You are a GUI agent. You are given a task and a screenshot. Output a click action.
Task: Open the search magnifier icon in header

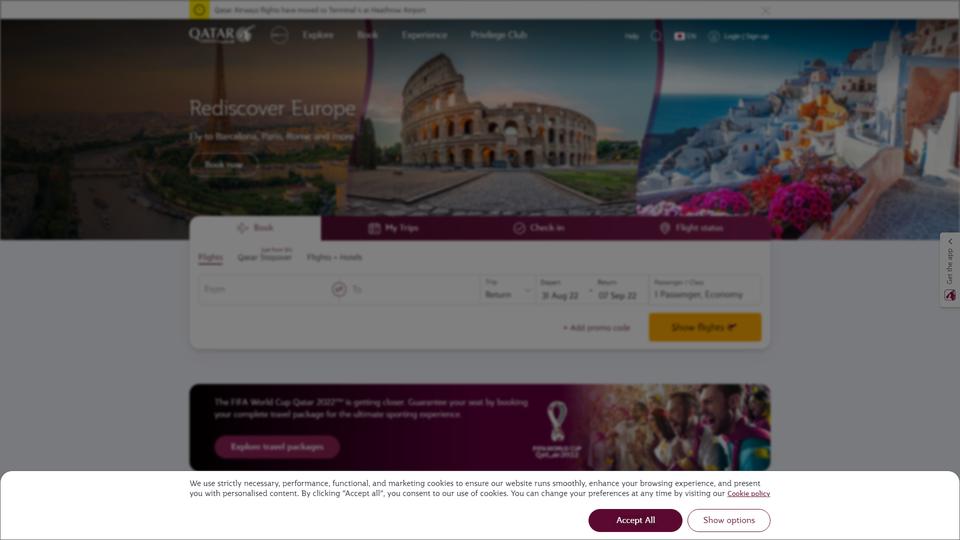pos(656,36)
